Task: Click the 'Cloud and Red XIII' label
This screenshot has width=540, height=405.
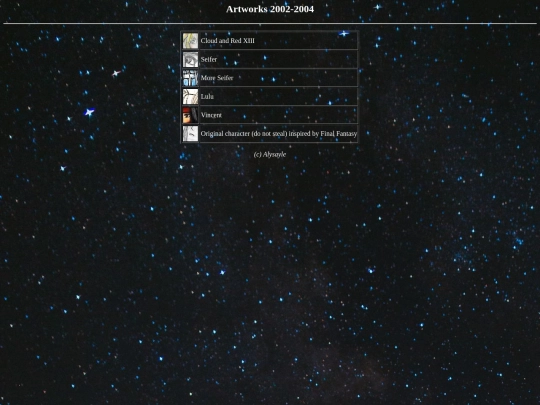Action: [228, 41]
